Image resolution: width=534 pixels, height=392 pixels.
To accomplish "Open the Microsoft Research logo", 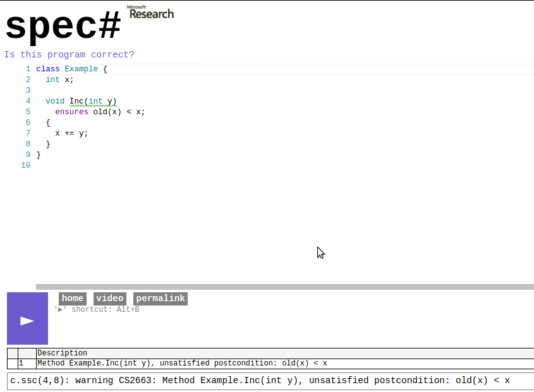I will pos(150,12).
